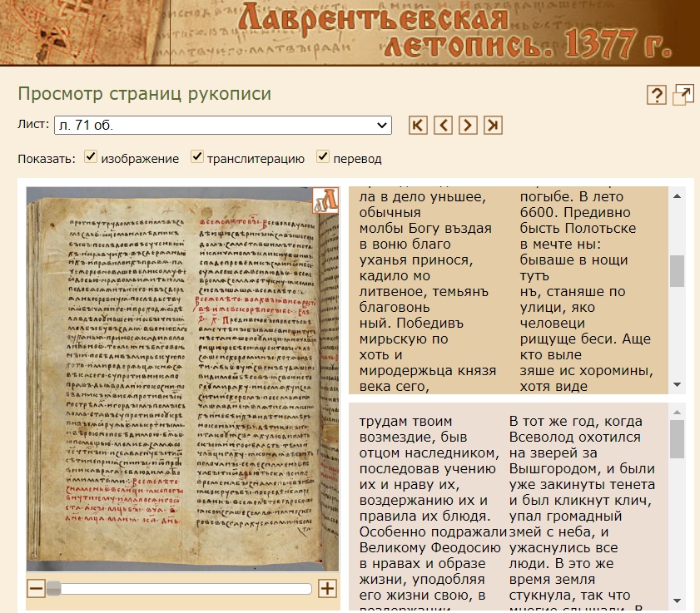This screenshot has height=613, width=700.
Task: Click the transliteration panel scrollbar thumb
Action: 678,271
